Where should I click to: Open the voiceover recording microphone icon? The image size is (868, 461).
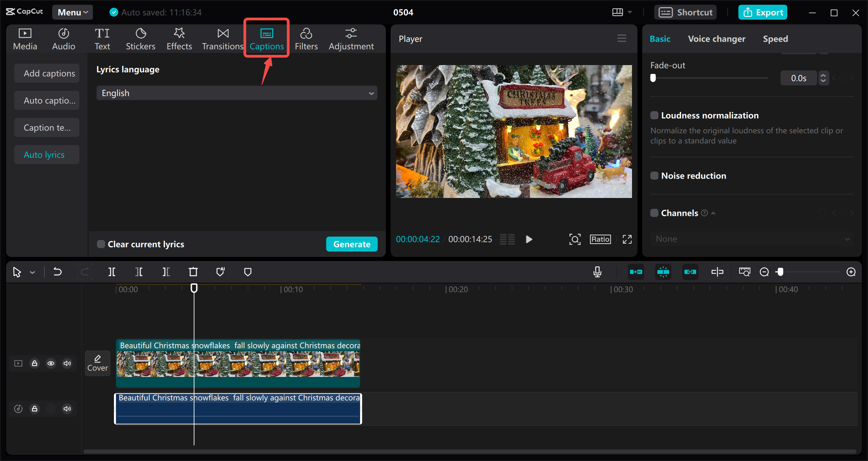[x=597, y=272]
